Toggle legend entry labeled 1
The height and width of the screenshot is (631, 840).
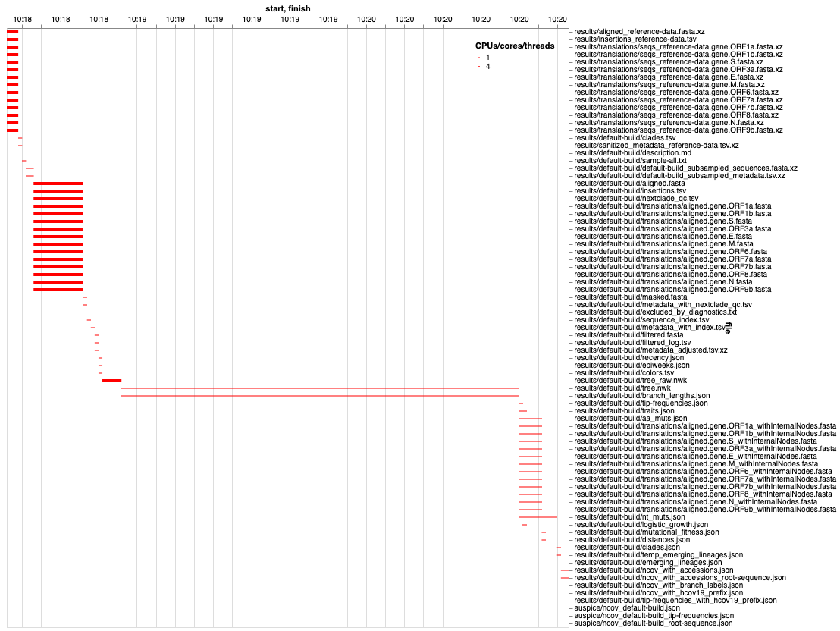[x=487, y=57]
